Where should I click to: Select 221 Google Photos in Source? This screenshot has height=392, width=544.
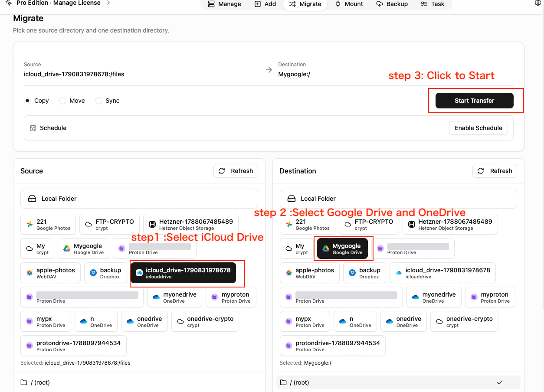(48, 224)
